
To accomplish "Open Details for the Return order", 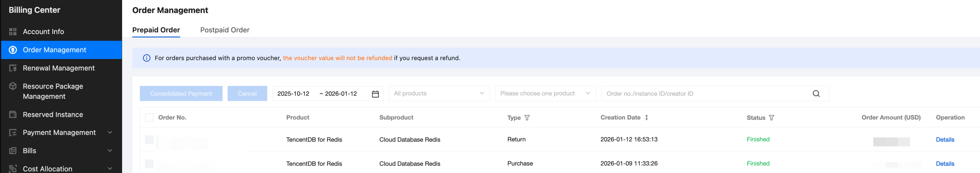I will coord(945,139).
